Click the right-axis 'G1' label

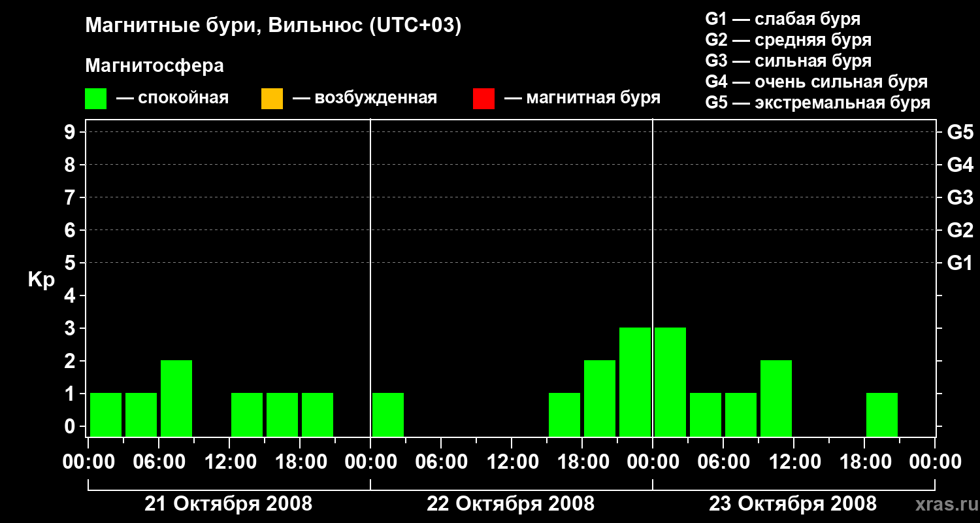point(960,263)
